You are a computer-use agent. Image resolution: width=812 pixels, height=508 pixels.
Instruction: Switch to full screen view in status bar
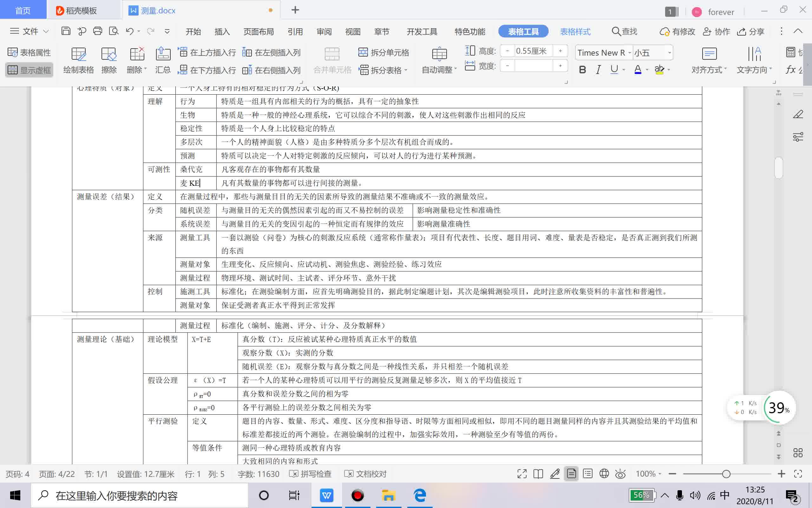[x=522, y=474]
